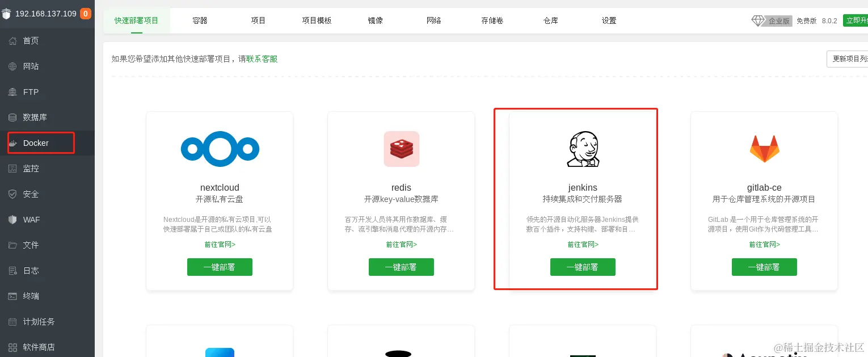The width and height of the screenshot is (868, 357).
Task: Open the 计划任务 scheduled tasks sidebar item
Action: coord(47,322)
